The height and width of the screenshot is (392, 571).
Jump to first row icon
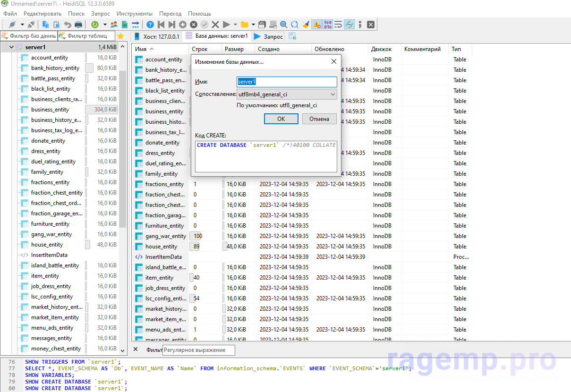[x=161, y=25]
